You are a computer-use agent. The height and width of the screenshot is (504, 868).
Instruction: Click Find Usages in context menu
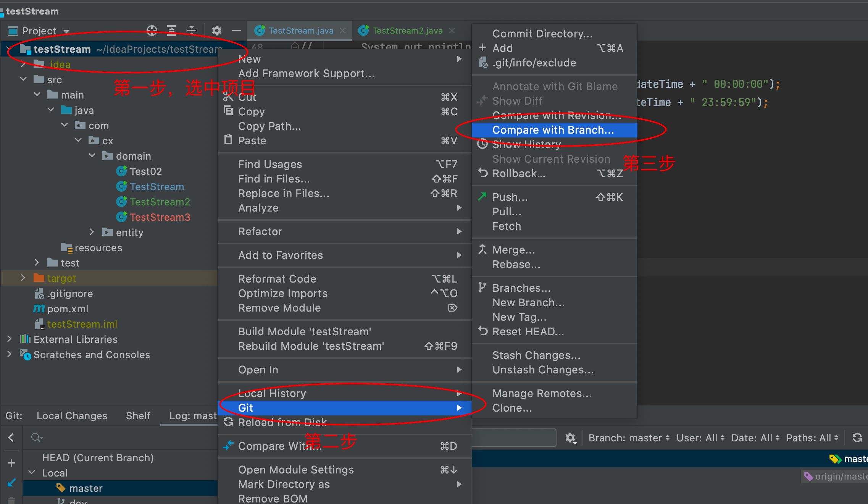[x=344, y=165]
